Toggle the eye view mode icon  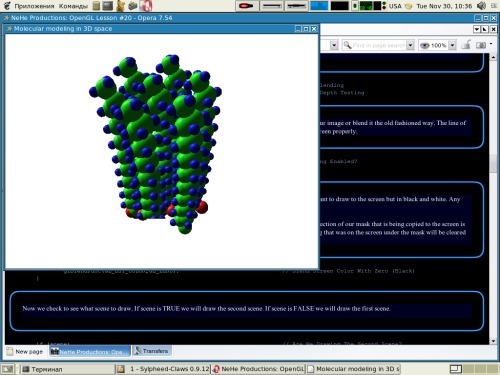424,45
